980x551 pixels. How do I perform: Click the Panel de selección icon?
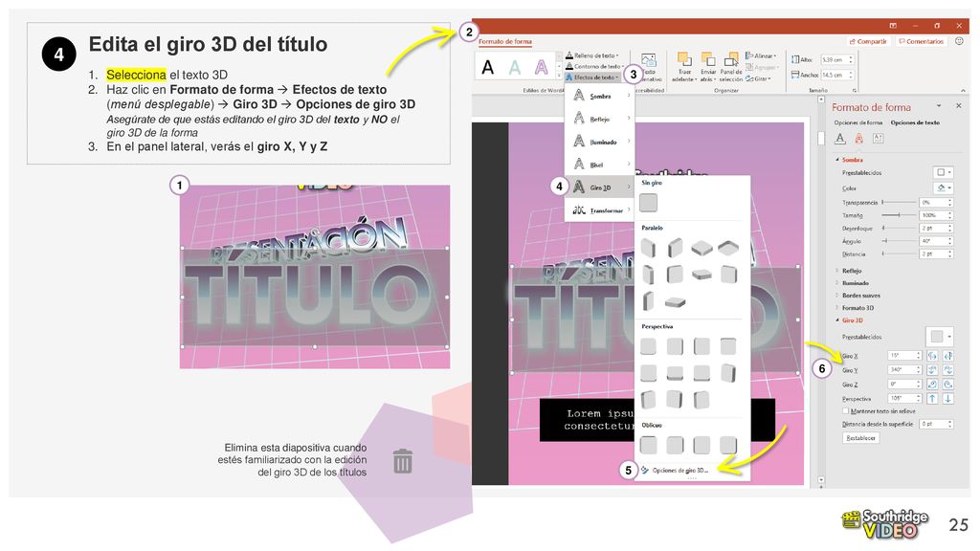pos(730,60)
